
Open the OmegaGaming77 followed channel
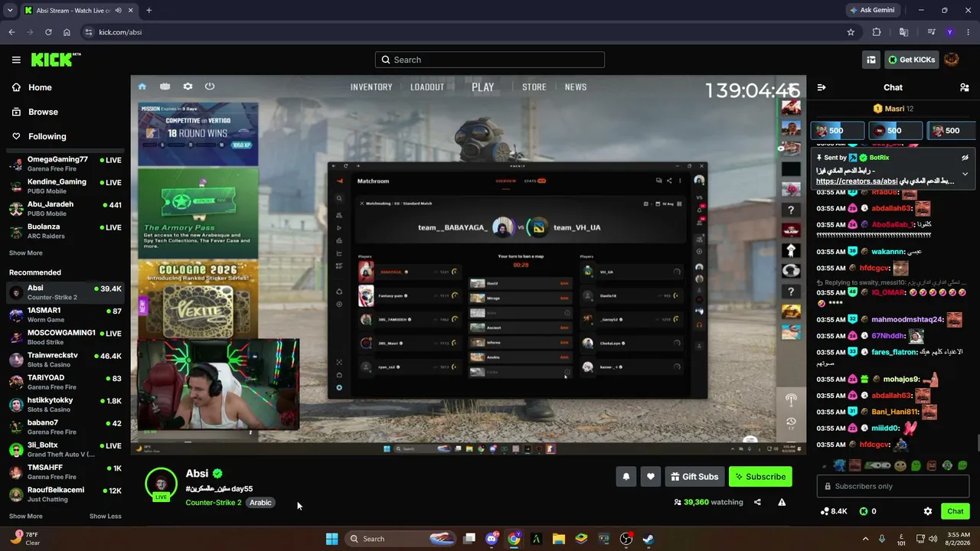coord(65,165)
